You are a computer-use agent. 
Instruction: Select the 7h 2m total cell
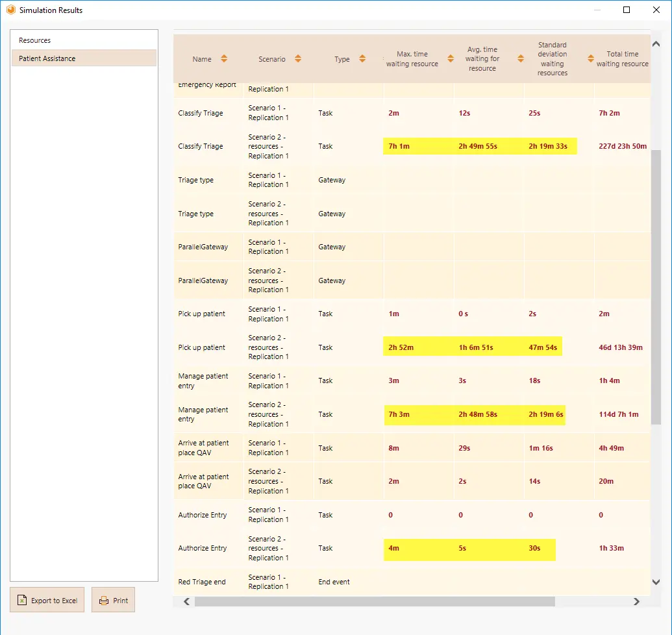pos(609,113)
